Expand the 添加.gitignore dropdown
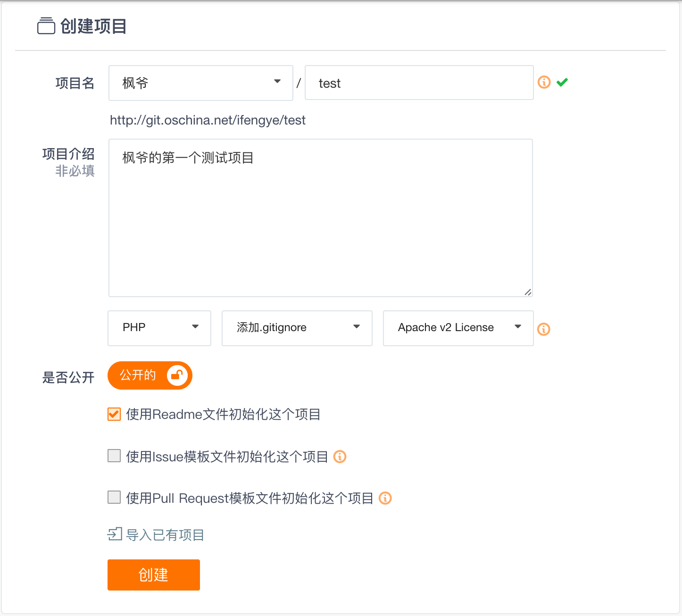This screenshot has width=682, height=616. pyautogui.click(x=297, y=328)
